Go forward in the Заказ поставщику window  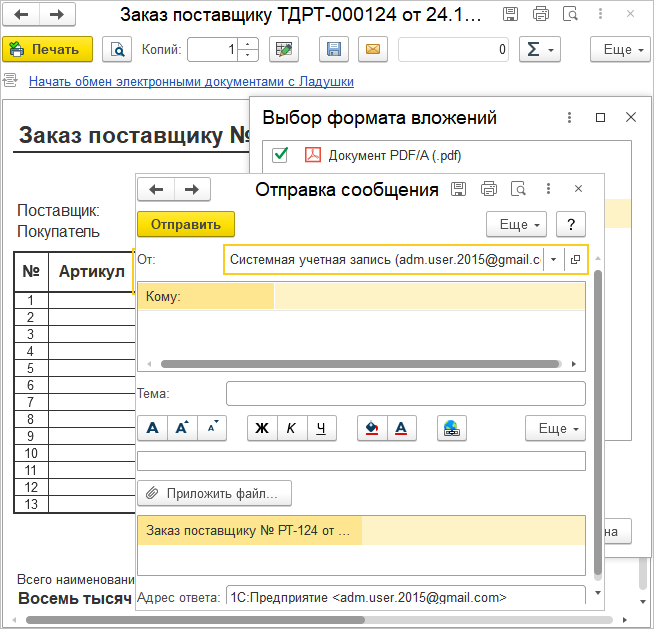click(57, 15)
